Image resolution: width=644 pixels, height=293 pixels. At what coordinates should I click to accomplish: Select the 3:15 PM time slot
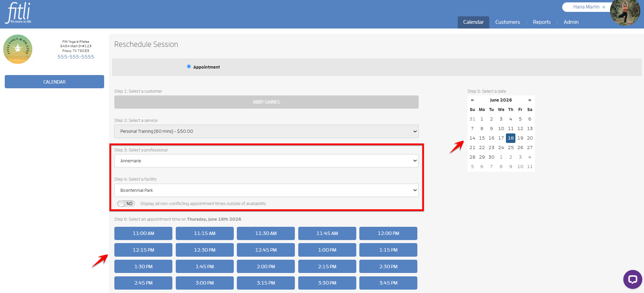(266, 283)
